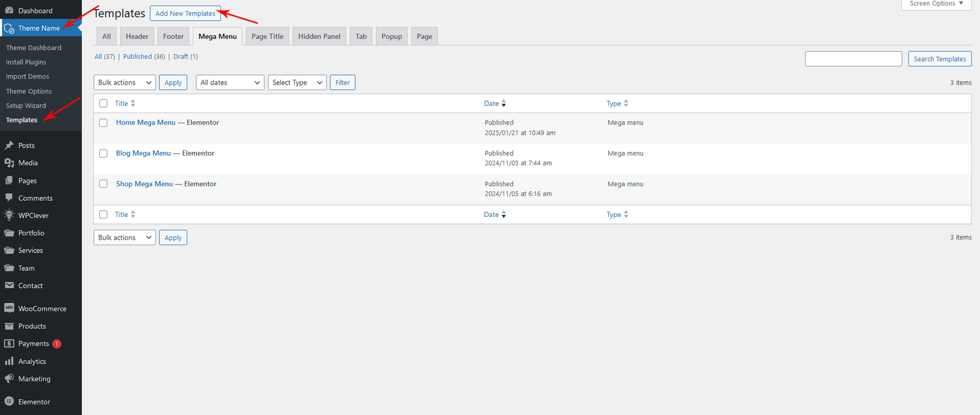Open the Dashboard gauge icon
980x415 pixels.
9,10
